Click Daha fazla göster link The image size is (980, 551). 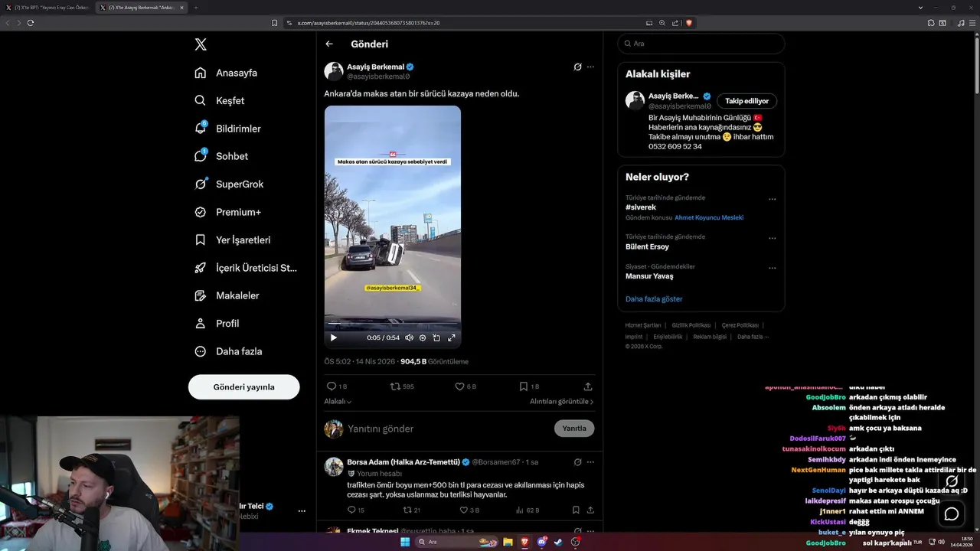654,299
